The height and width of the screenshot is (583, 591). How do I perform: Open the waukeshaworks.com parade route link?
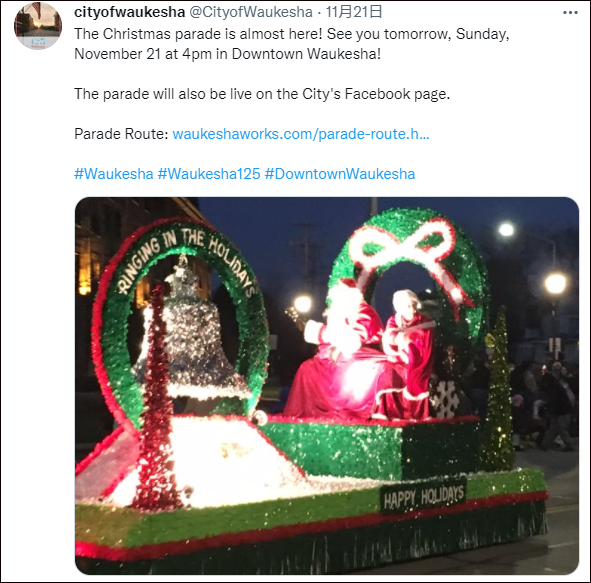(301, 134)
